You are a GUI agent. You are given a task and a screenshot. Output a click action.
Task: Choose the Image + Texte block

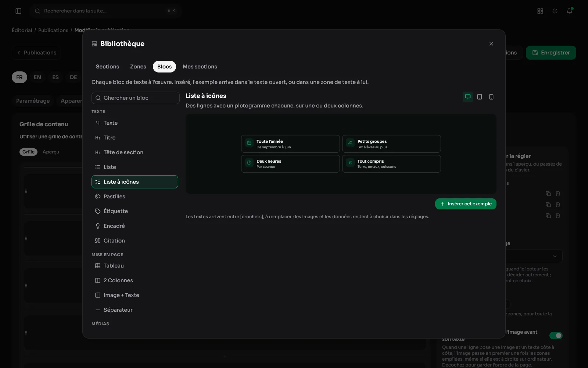point(135,295)
